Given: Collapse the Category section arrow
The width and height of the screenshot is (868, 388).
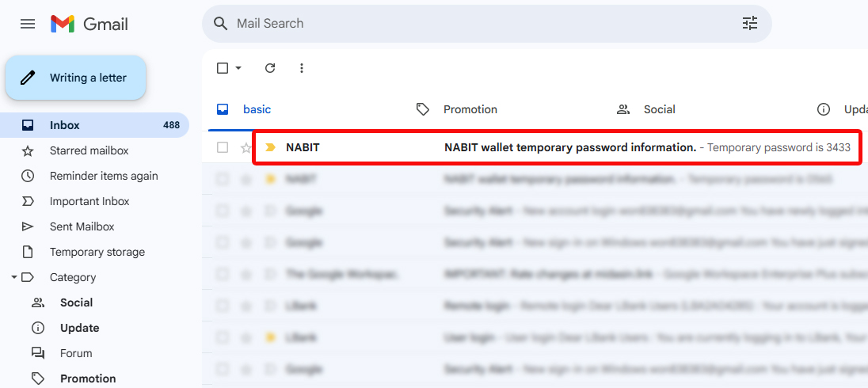Looking at the screenshot, I should (x=13, y=277).
